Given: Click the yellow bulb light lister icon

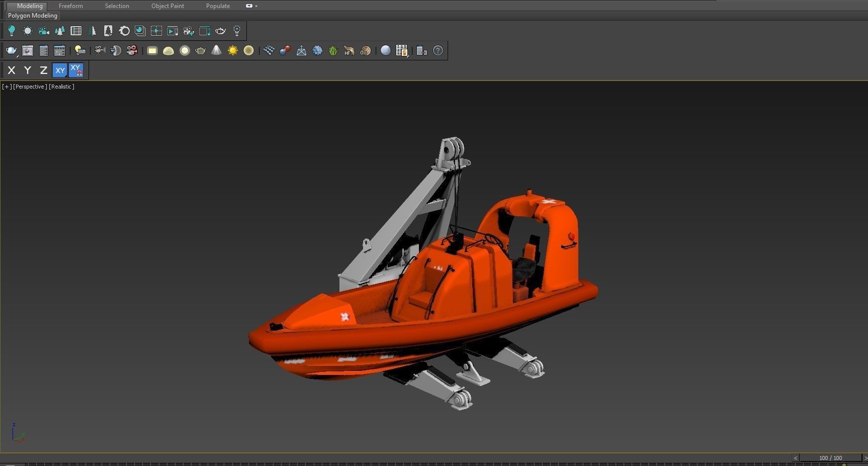Looking at the screenshot, I should [80, 50].
